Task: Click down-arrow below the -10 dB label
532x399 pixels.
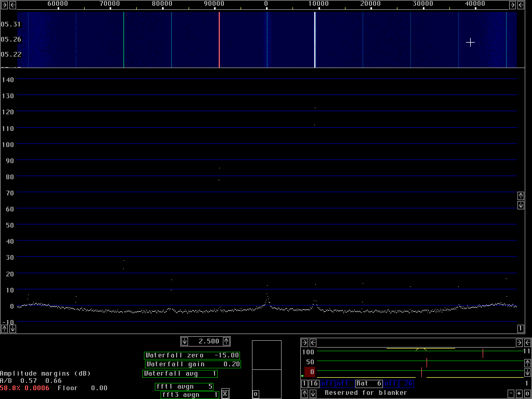Action: click(12, 328)
